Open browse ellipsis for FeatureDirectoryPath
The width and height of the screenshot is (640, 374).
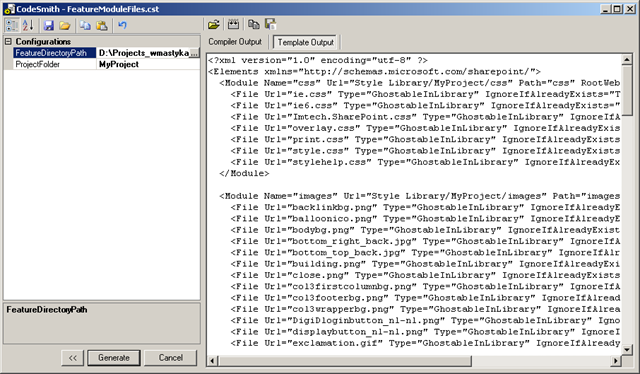point(195,53)
